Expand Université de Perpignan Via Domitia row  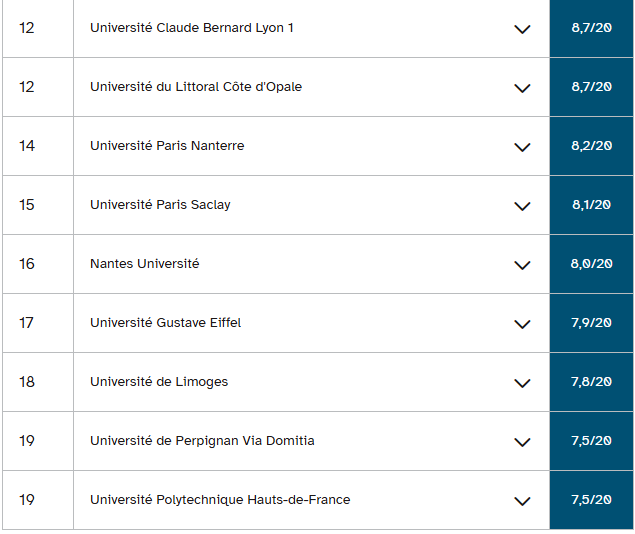click(521, 442)
